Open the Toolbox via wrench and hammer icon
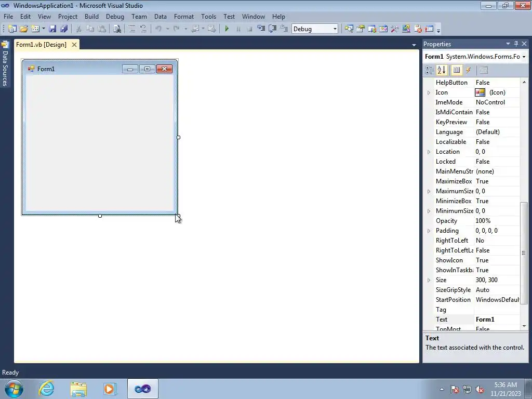This screenshot has height=399, width=532. [395, 29]
